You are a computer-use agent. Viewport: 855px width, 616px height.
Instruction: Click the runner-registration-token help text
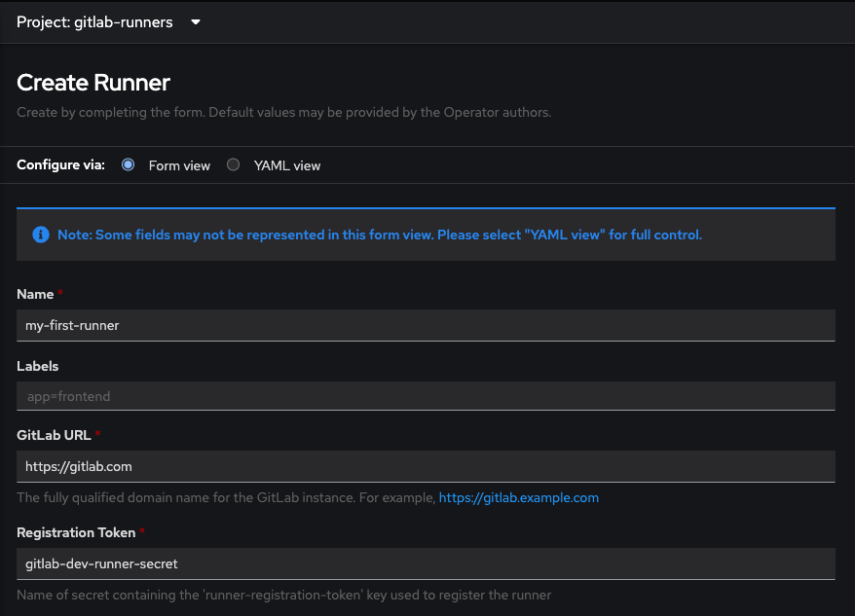pyautogui.click(x=284, y=595)
